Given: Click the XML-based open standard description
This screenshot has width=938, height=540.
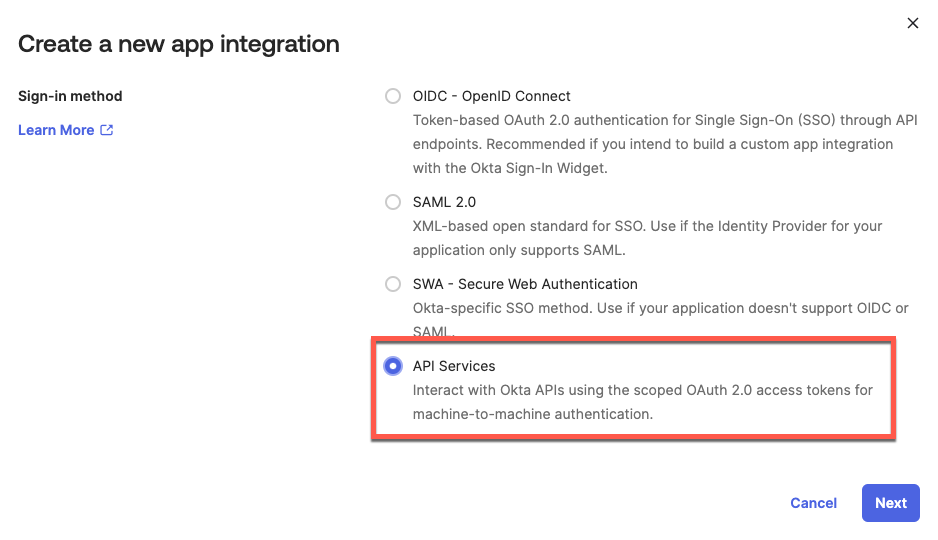Looking at the screenshot, I should point(647,226).
